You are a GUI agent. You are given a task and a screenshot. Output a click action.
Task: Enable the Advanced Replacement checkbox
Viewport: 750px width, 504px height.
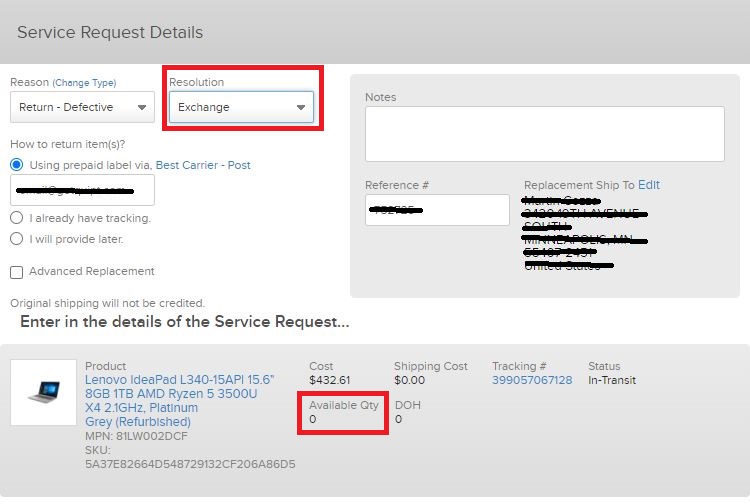(x=16, y=272)
